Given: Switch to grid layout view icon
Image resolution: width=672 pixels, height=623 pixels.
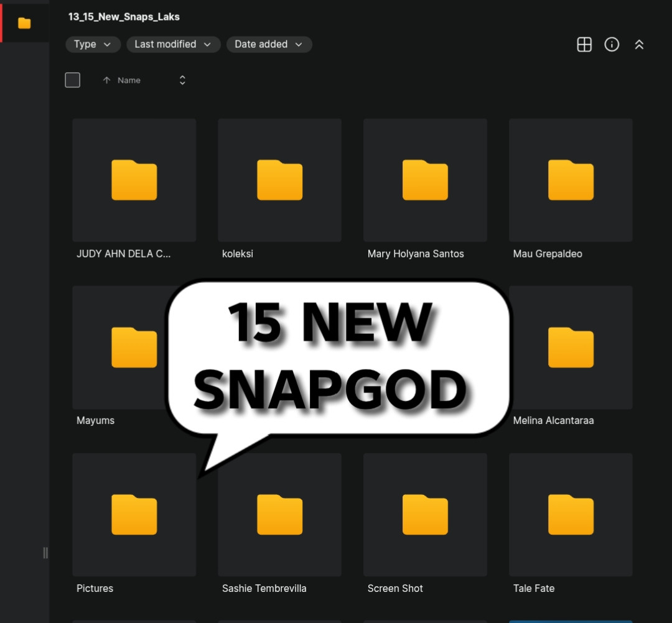Looking at the screenshot, I should click(x=584, y=45).
